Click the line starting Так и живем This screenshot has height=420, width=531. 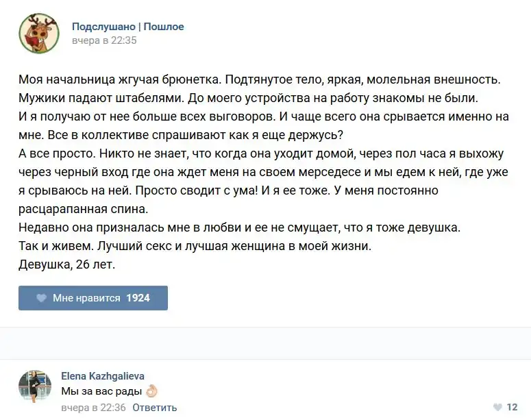click(x=195, y=246)
